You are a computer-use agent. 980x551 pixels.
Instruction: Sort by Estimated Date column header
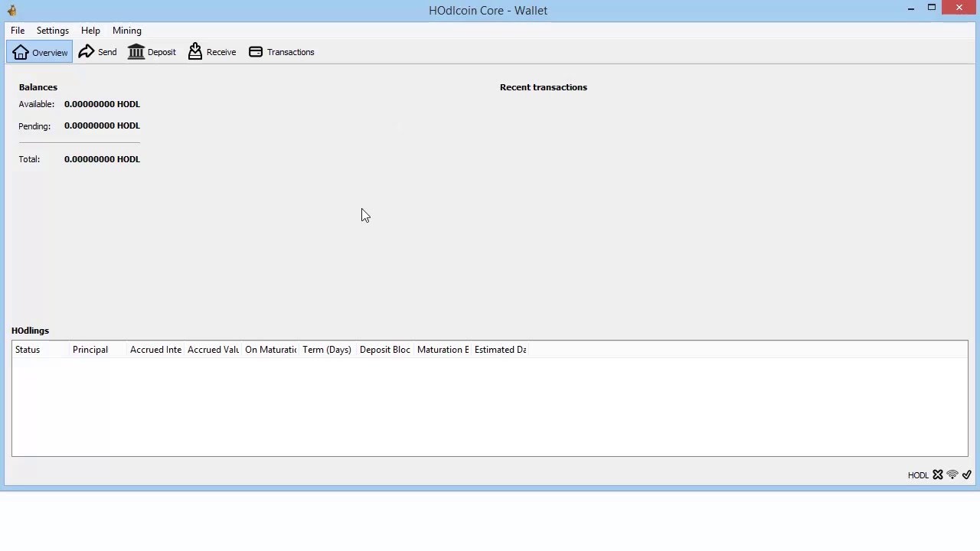pos(500,350)
